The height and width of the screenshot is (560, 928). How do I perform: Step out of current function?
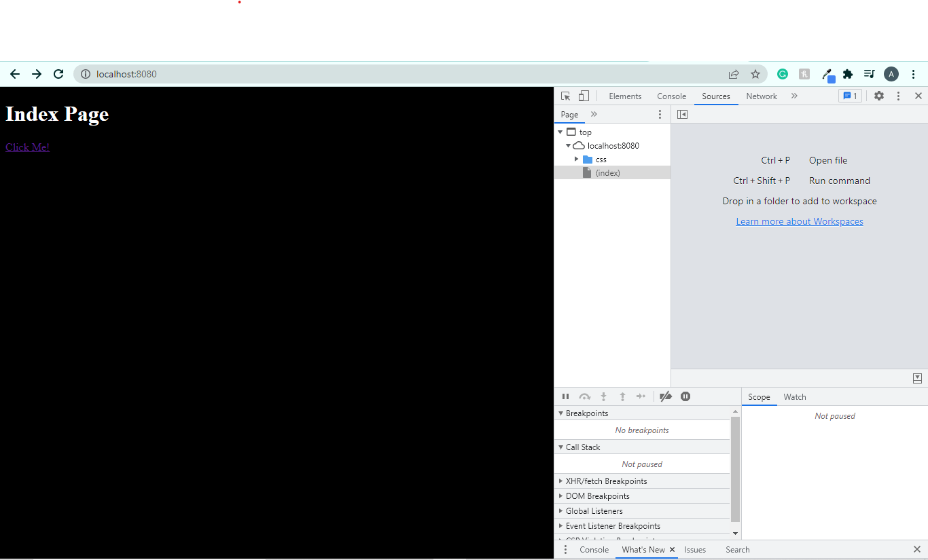[622, 396]
